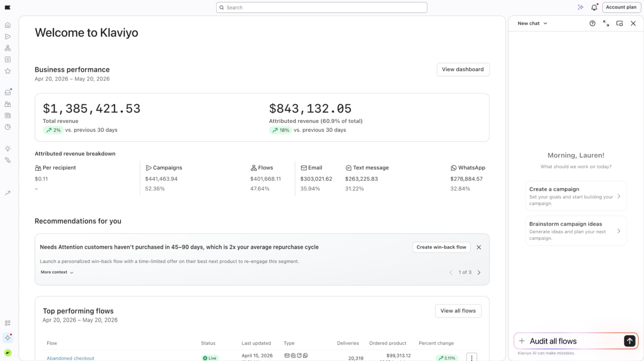
Task: Open the notifications bell
Action: coord(594,8)
